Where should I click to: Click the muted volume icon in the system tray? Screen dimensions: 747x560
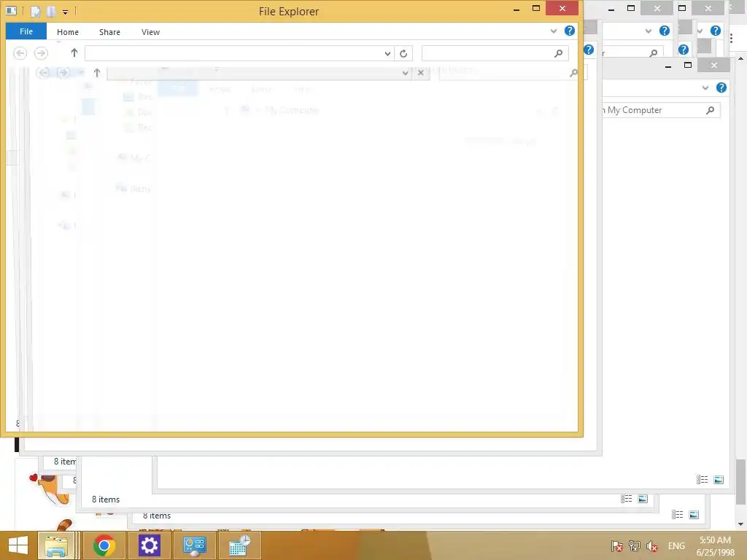pos(652,545)
